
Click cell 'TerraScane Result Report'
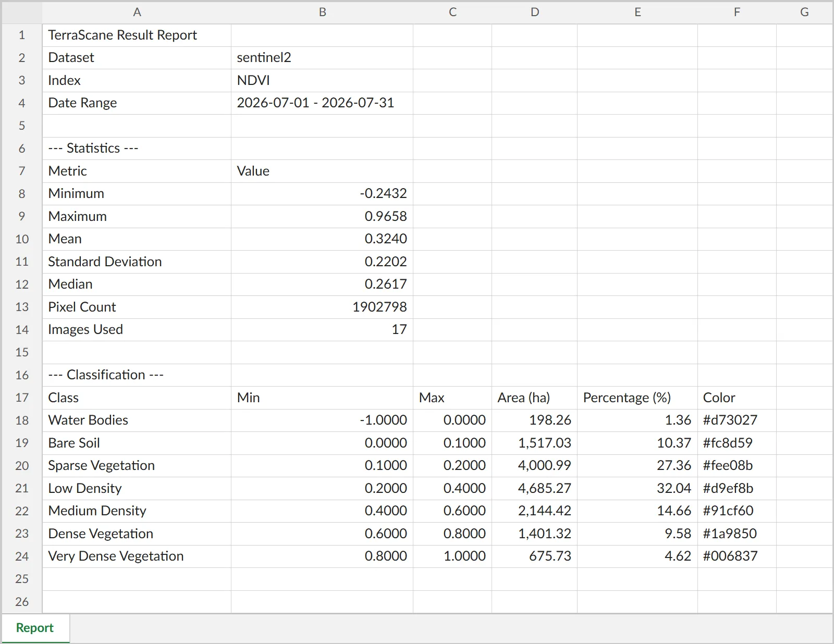pyautogui.click(x=137, y=35)
